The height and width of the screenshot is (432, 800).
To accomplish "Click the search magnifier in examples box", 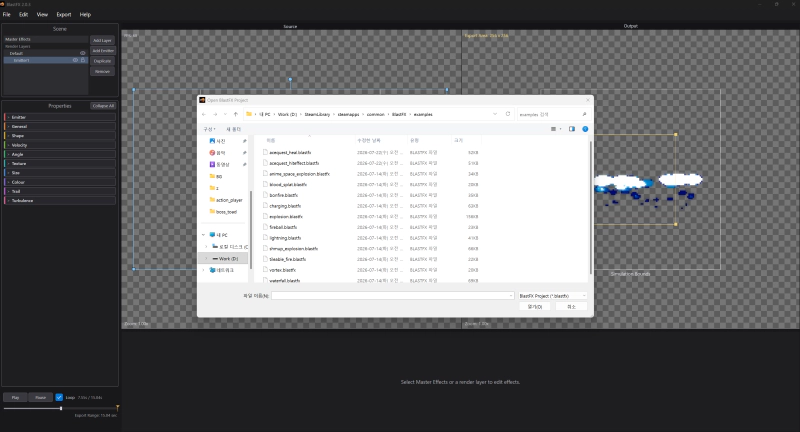I will [x=584, y=114].
